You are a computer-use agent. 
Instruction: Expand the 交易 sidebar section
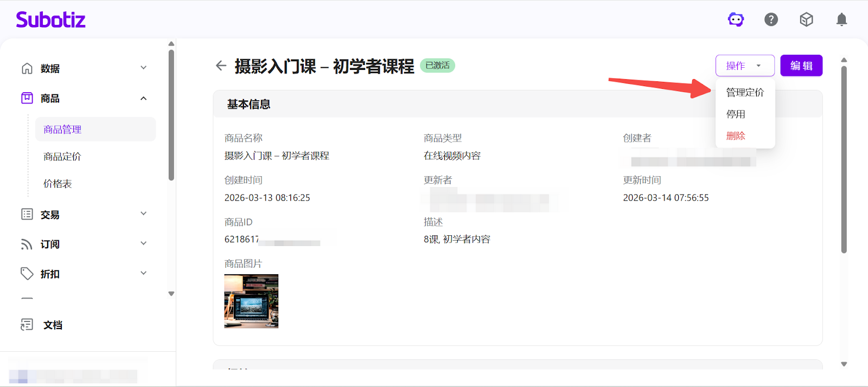coord(143,214)
